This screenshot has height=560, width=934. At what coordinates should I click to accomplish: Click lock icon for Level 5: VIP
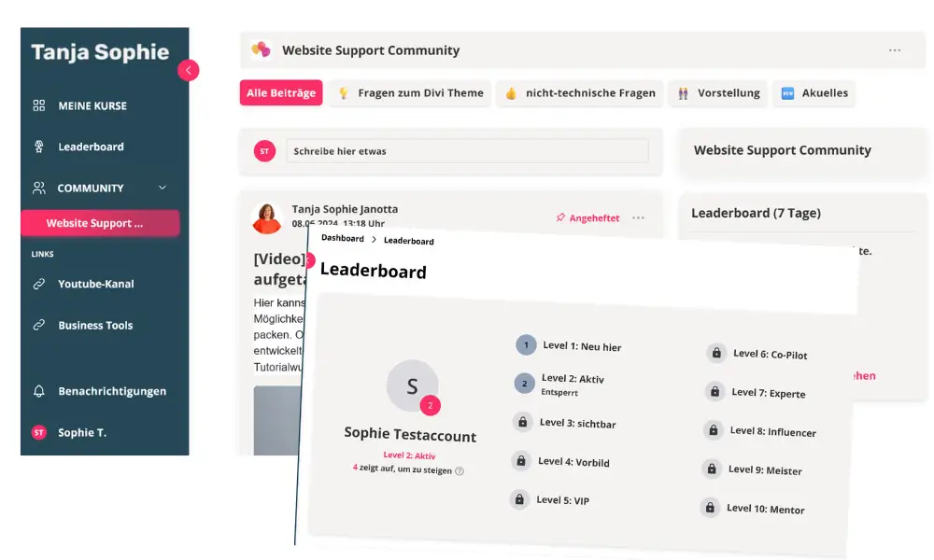[x=518, y=499]
